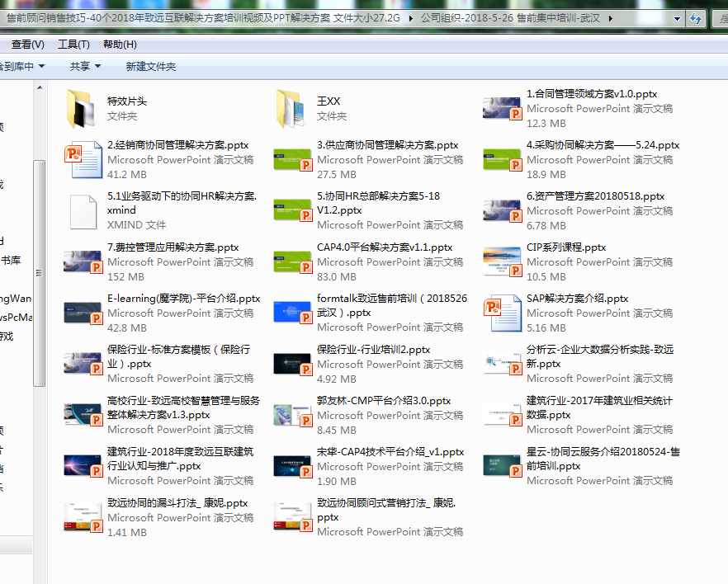Open the 工具(T) menu
The image size is (728, 584).
pyautogui.click(x=73, y=45)
